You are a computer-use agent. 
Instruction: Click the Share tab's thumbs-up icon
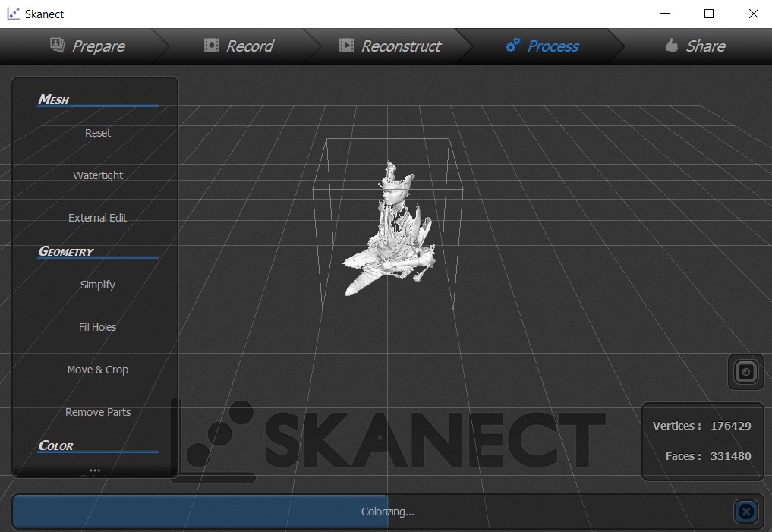tap(672, 46)
